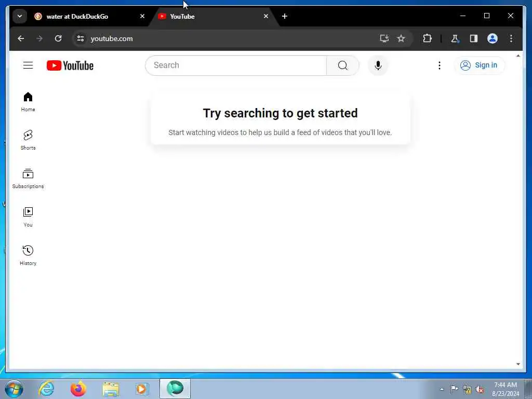Open the You section in sidebar

pyautogui.click(x=28, y=217)
